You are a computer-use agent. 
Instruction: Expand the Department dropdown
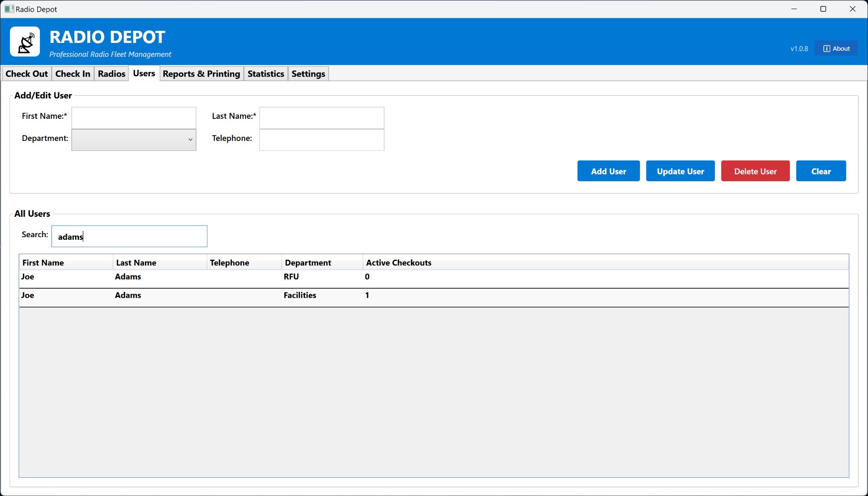(x=134, y=140)
